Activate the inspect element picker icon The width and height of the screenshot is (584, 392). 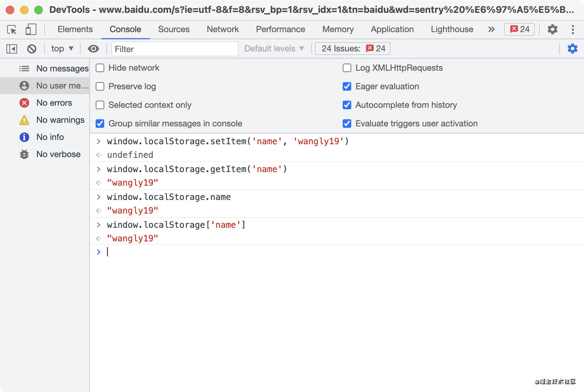12,30
